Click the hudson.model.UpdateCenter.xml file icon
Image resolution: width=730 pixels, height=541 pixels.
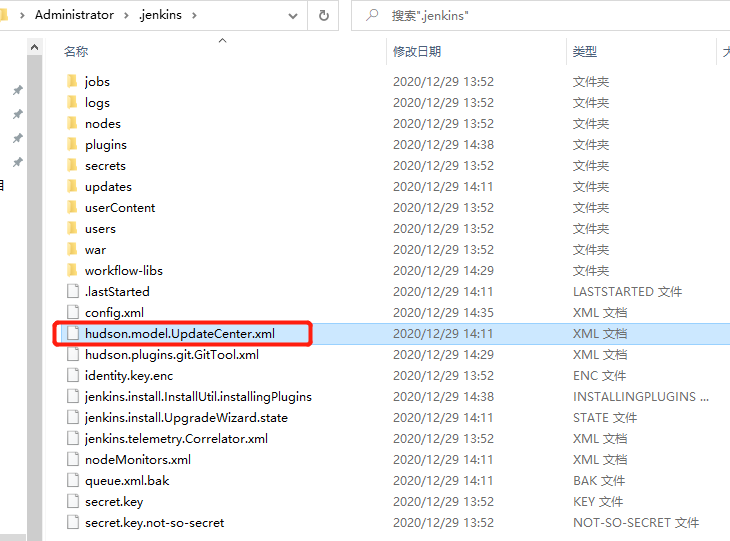73,333
